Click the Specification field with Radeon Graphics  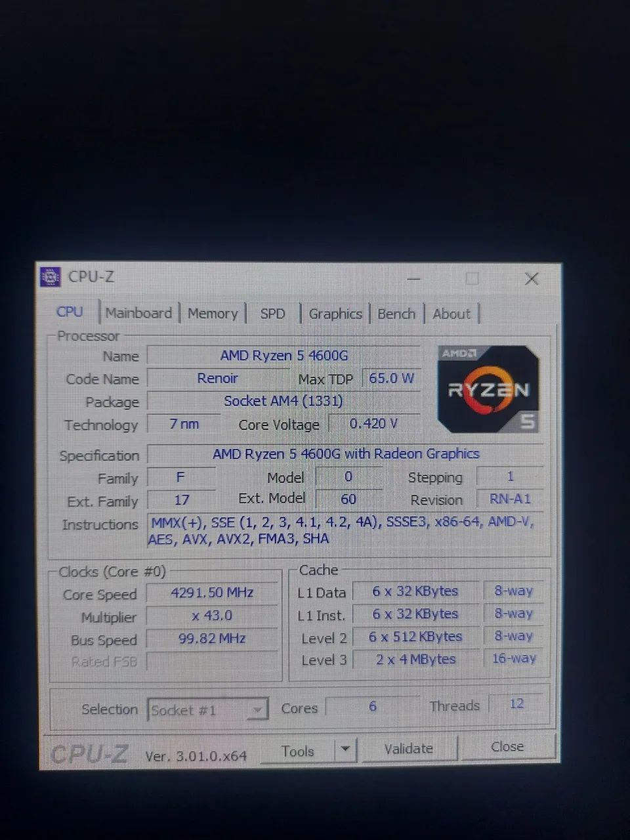tap(346, 453)
